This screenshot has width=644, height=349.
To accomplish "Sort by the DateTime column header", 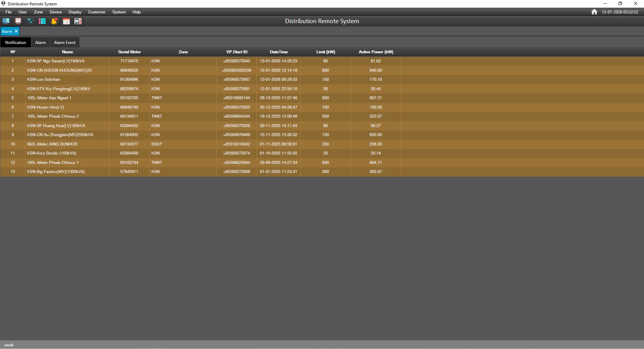I will click(x=278, y=52).
